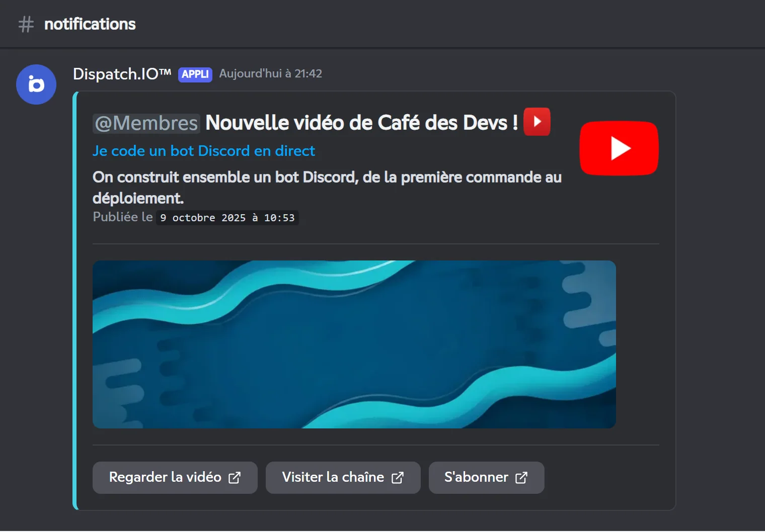Screen dimensions: 765x532
Task: Click the Dispatch.IO bot avatar
Action: [x=36, y=84]
